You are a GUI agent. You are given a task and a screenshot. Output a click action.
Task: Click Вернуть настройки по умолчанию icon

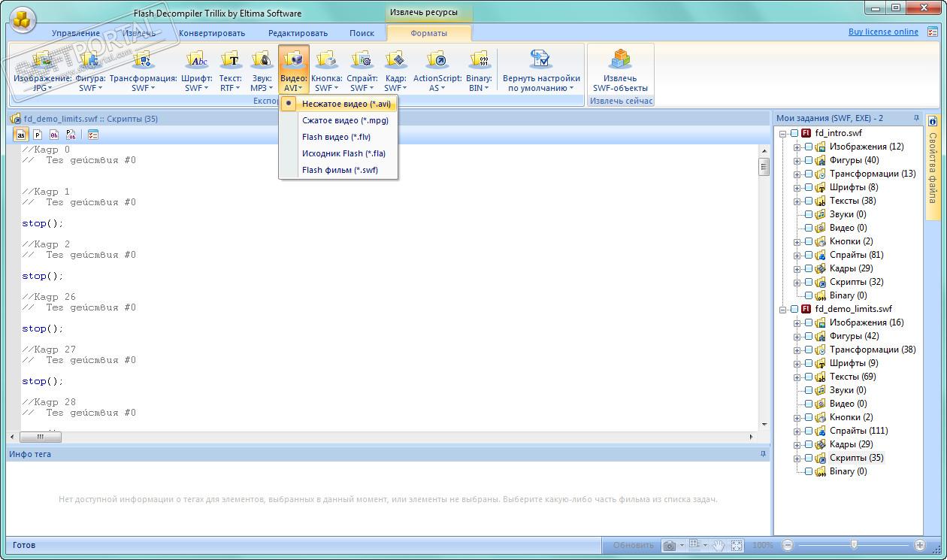[541, 59]
